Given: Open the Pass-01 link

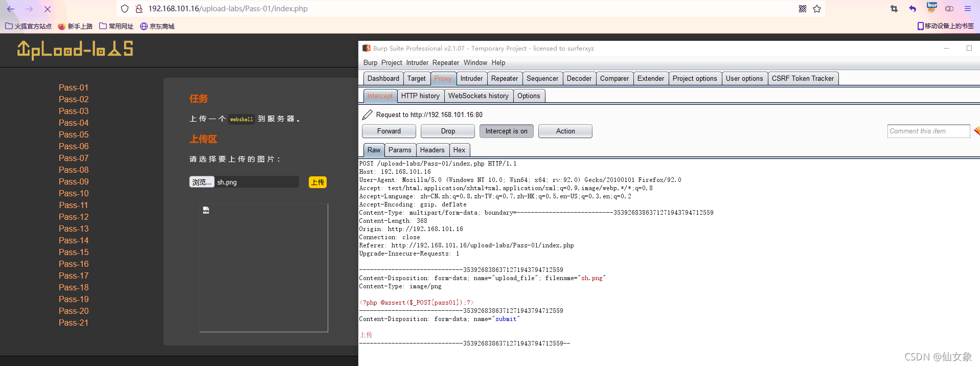Looking at the screenshot, I should pos(74,87).
